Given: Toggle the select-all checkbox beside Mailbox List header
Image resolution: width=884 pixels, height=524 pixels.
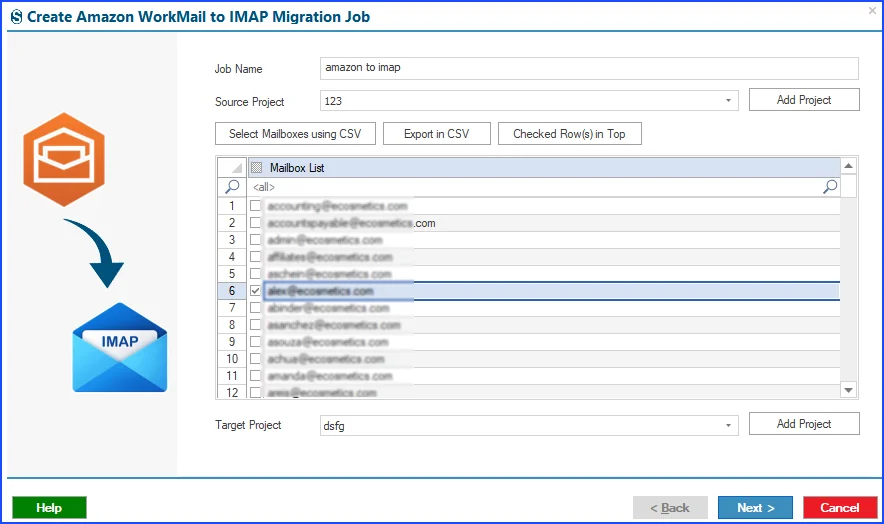Looking at the screenshot, I should click(x=257, y=168).
